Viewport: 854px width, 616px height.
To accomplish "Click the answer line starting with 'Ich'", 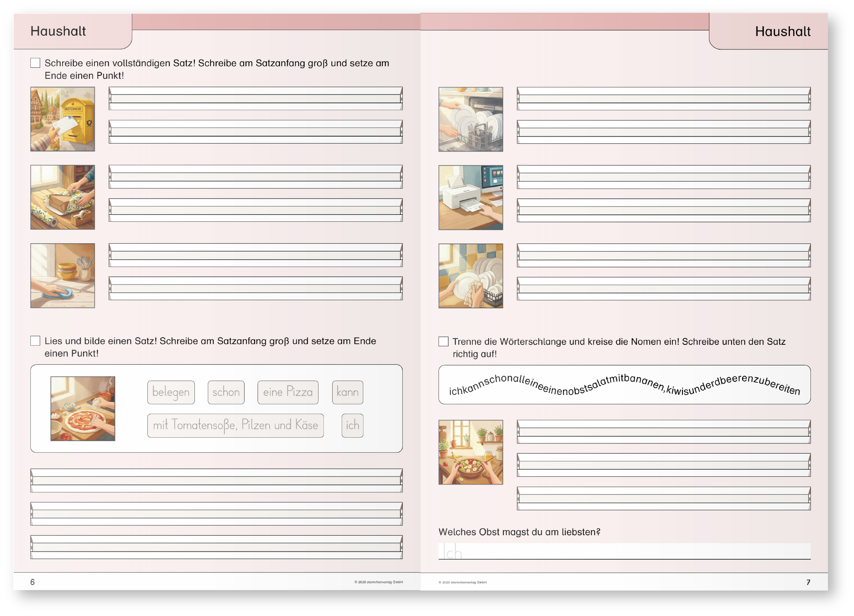I will (x=624, y=552).
